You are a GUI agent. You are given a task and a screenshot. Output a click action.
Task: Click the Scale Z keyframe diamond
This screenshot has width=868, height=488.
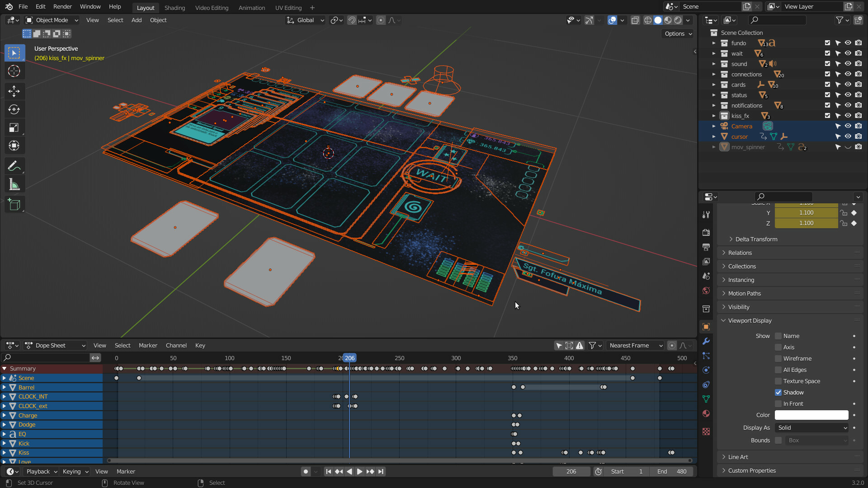point(854,223)
